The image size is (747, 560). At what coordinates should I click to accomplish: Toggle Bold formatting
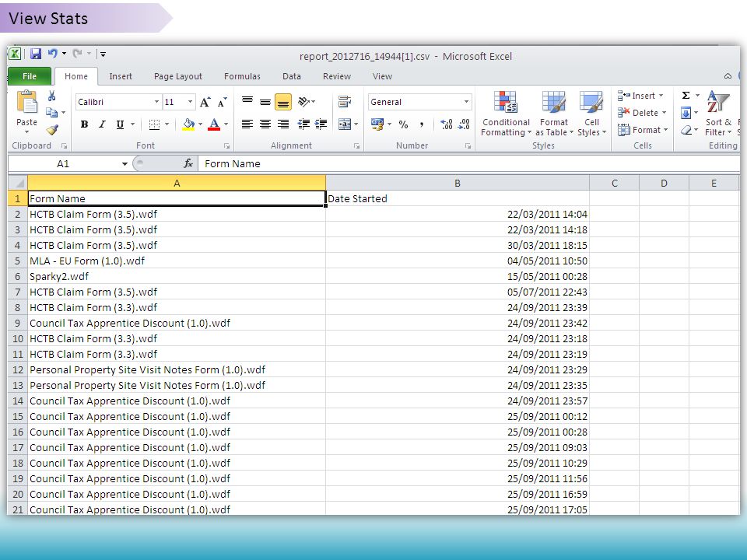click(x=84, y=124)
